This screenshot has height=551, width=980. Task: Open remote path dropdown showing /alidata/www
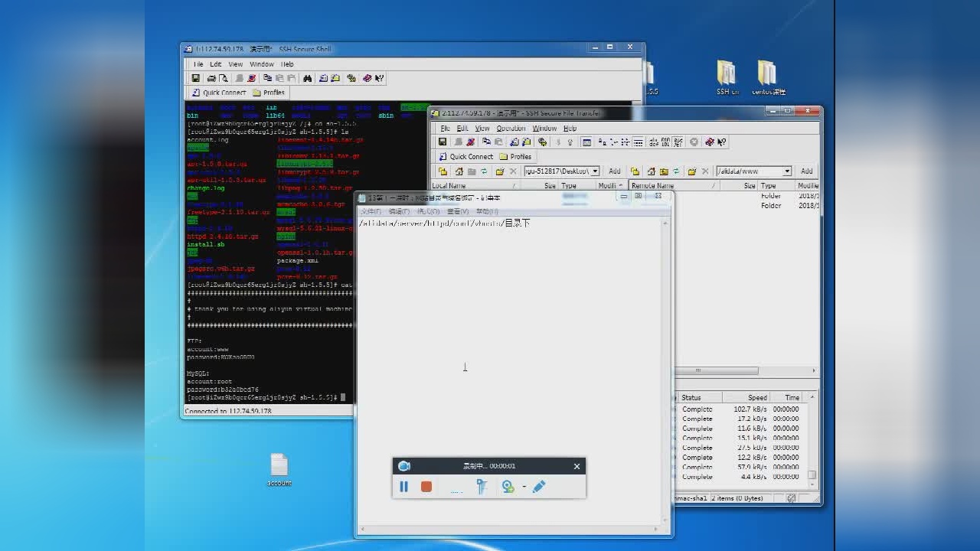(786, 171)
